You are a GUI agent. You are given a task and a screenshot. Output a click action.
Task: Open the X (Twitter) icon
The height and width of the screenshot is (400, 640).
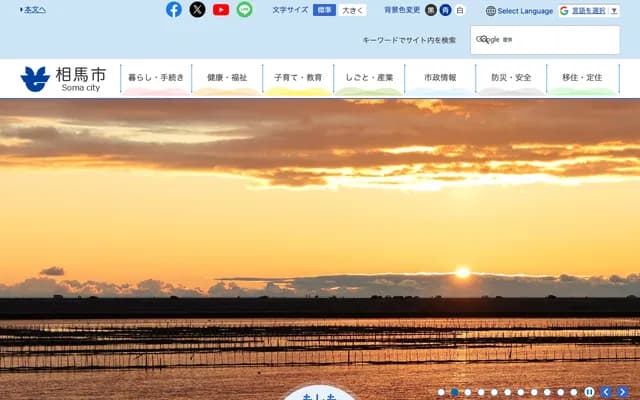pos(198,9)
